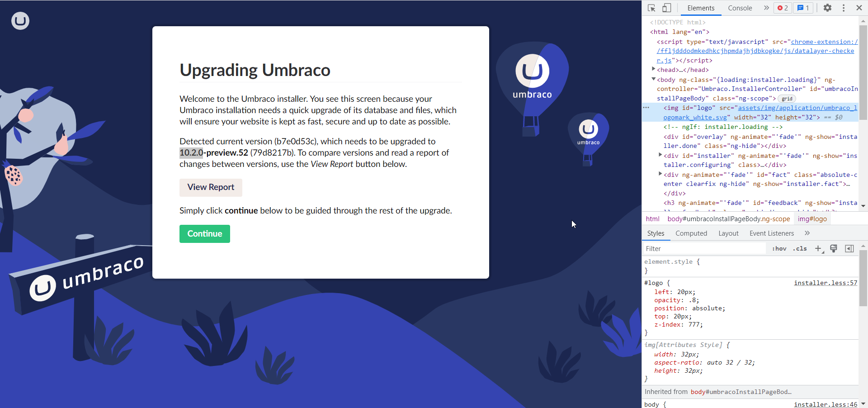Open the installer.less:57 source link
Viewport: 868px width, 408px height.
click(825, 283)
